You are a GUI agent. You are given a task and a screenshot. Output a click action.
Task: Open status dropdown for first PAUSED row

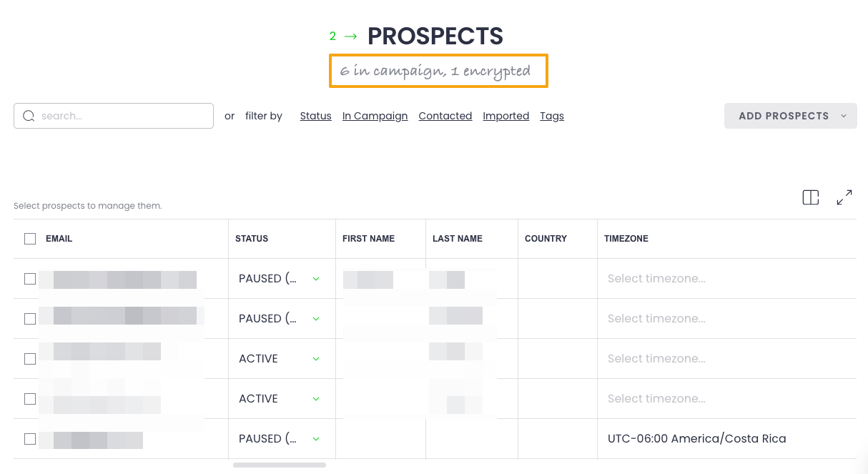point(316,279)
